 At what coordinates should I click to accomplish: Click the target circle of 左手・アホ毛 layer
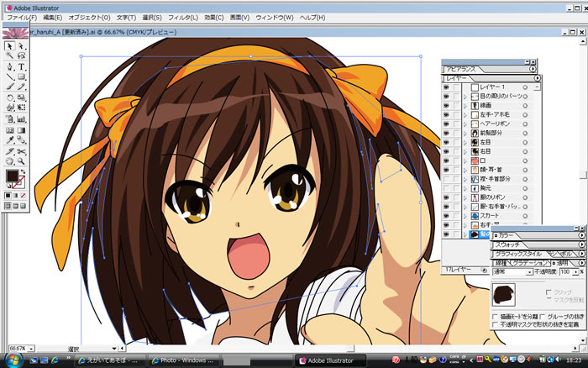(x=525, y=115)
